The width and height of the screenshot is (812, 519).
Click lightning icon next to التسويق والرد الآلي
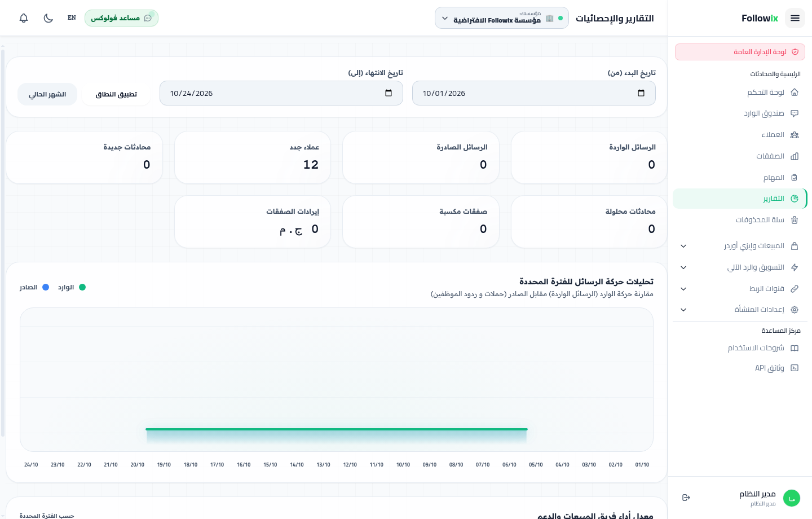tap(795, 267)
